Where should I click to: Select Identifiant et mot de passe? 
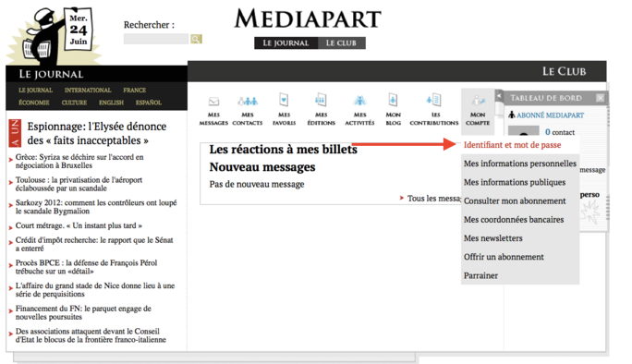pyautogui.click(x=512, y=145)
